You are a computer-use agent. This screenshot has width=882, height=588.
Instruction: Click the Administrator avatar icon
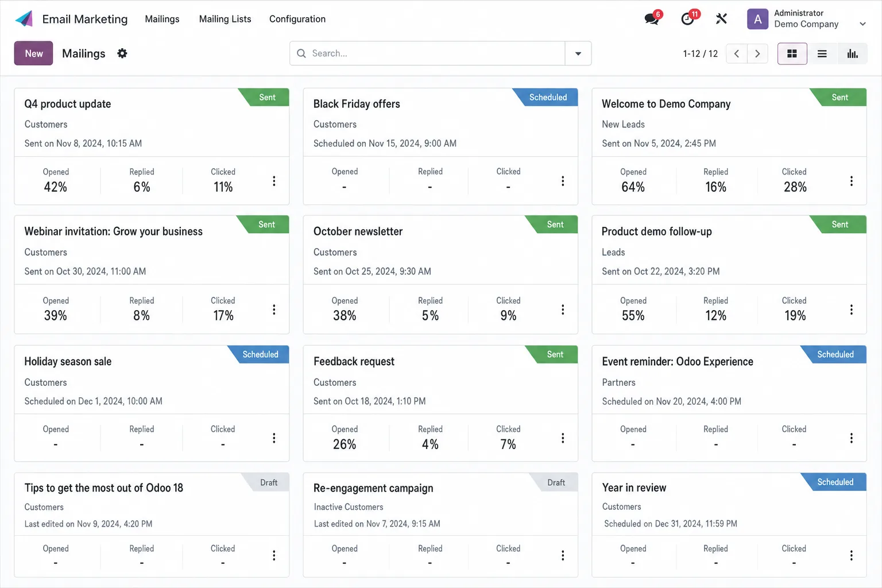pyautogui.click(x=757, y=19)
